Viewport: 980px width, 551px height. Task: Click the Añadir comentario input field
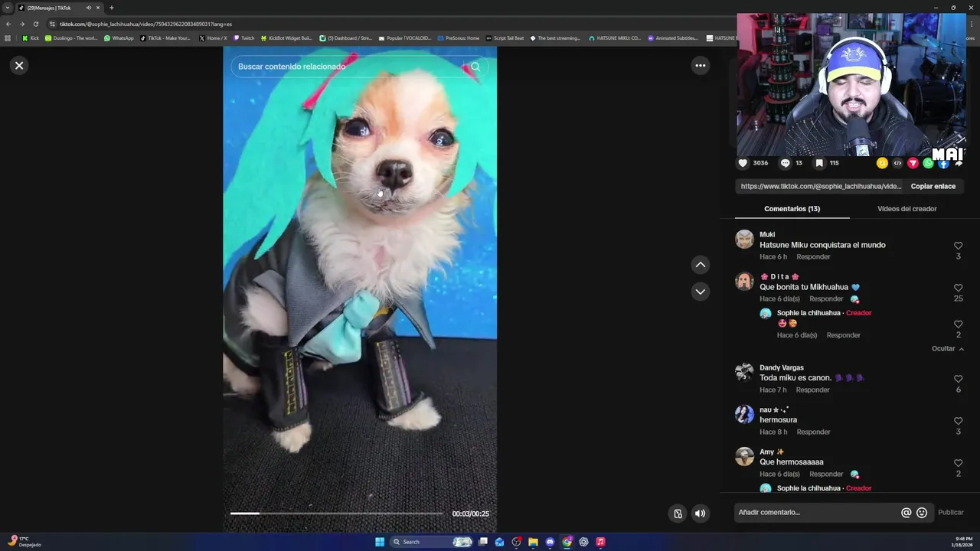pos(816,513)
